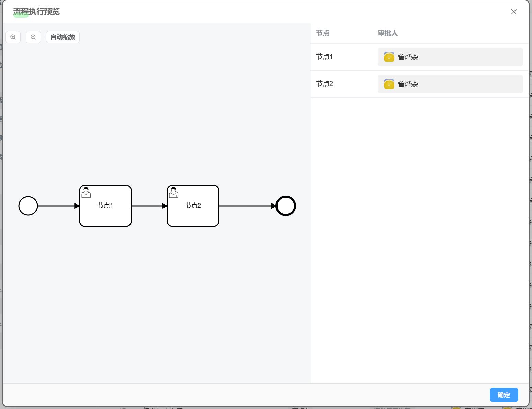
Task: Click the 审批人 column header
Action: click(x=388, y=33)
